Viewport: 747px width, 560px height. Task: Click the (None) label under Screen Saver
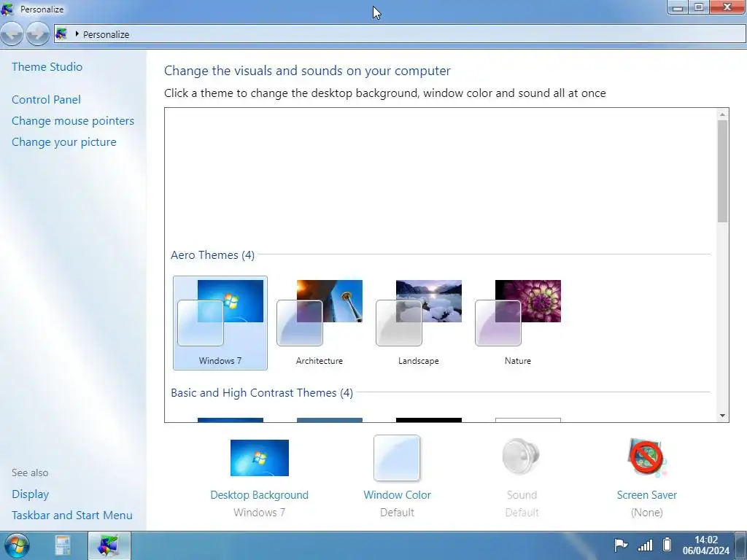coord(646,513)
